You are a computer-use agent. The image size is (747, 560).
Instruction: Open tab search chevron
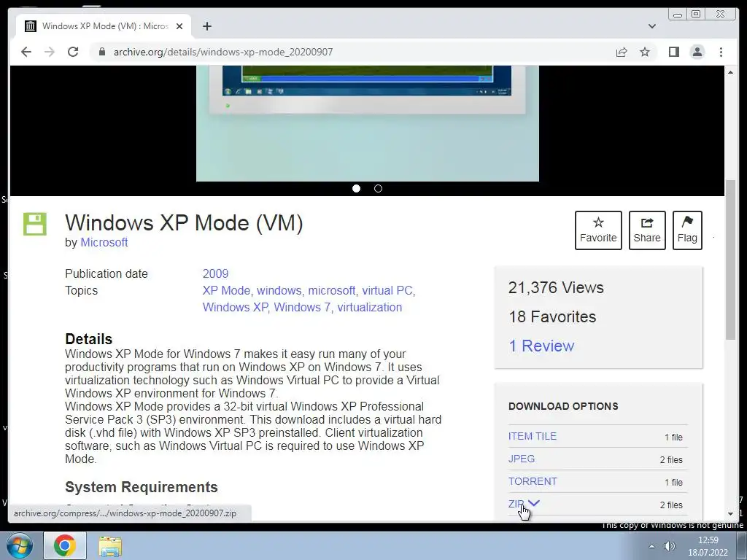tap(651, 26)
